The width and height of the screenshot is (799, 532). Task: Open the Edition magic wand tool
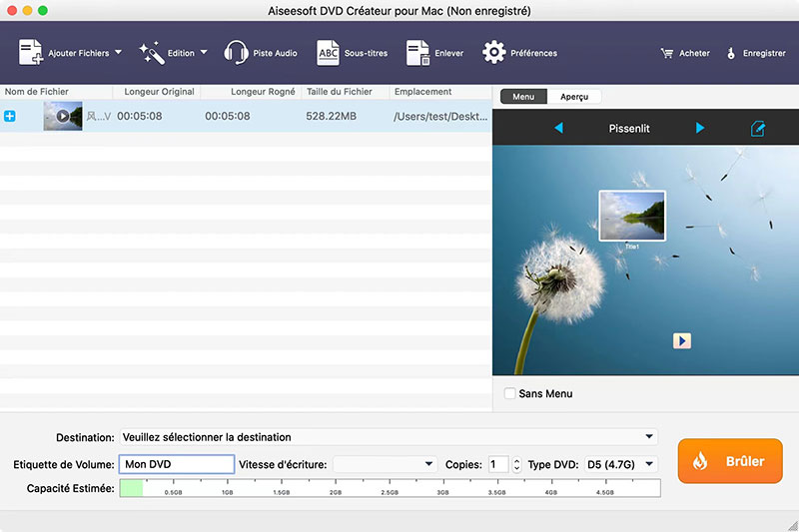tap(151, 53)
